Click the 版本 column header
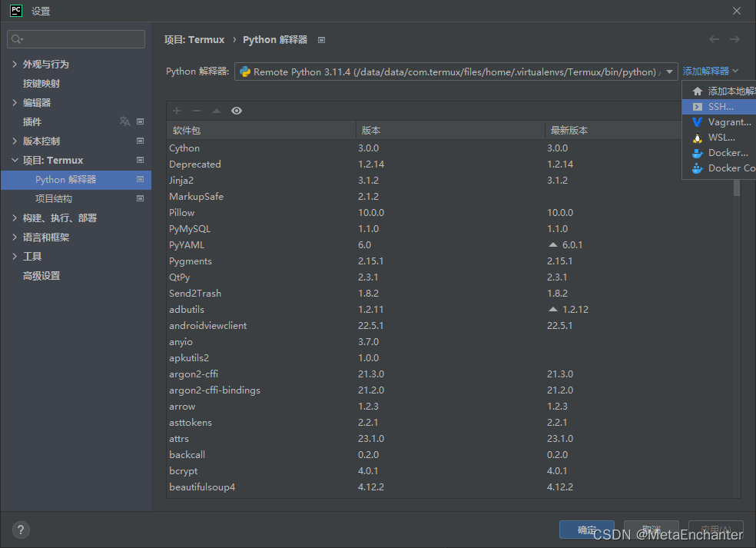This screenshot has height=548, width=756. click(x=450, y=130)
